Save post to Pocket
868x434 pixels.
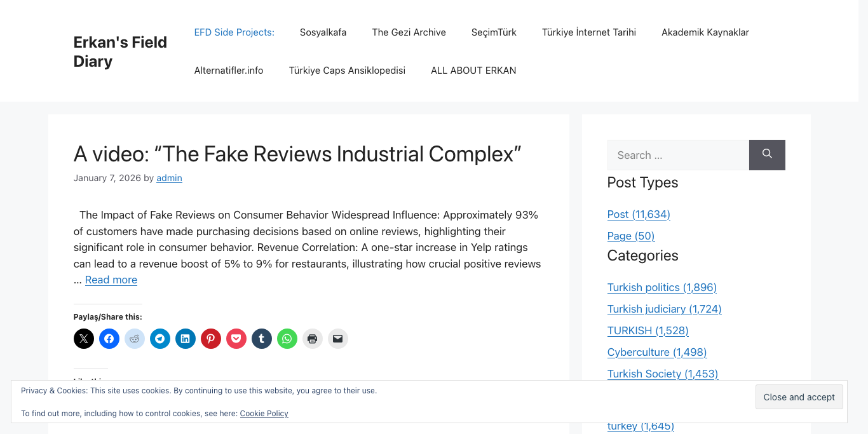(x=236, y=339)
